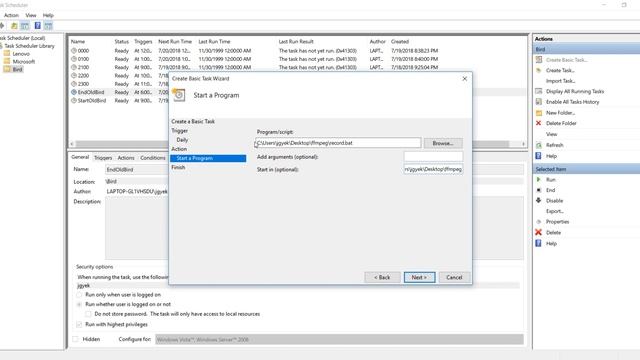
Task: Open the View menu
Action: point(31,15)
